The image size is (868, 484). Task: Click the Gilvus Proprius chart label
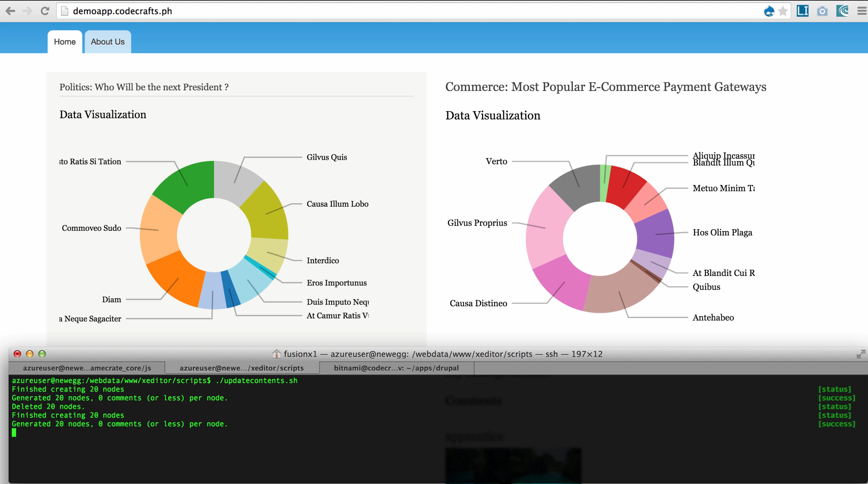[477, 223]
